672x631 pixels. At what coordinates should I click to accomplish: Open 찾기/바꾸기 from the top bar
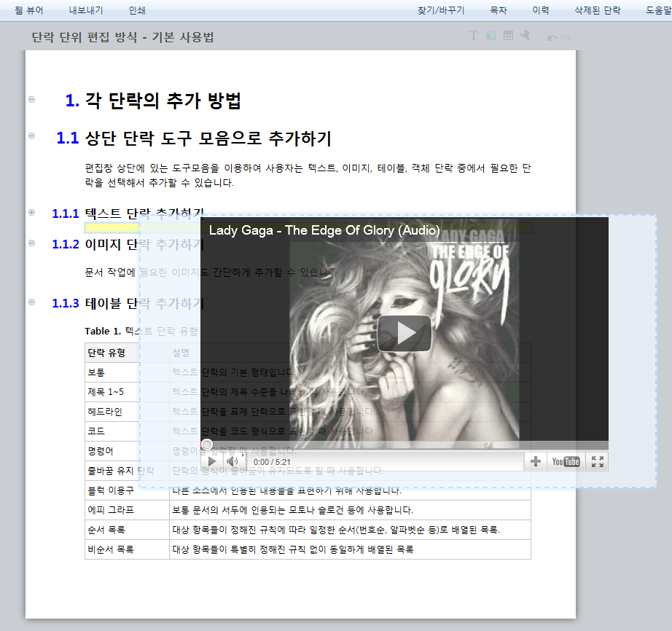tap(441, 10)
